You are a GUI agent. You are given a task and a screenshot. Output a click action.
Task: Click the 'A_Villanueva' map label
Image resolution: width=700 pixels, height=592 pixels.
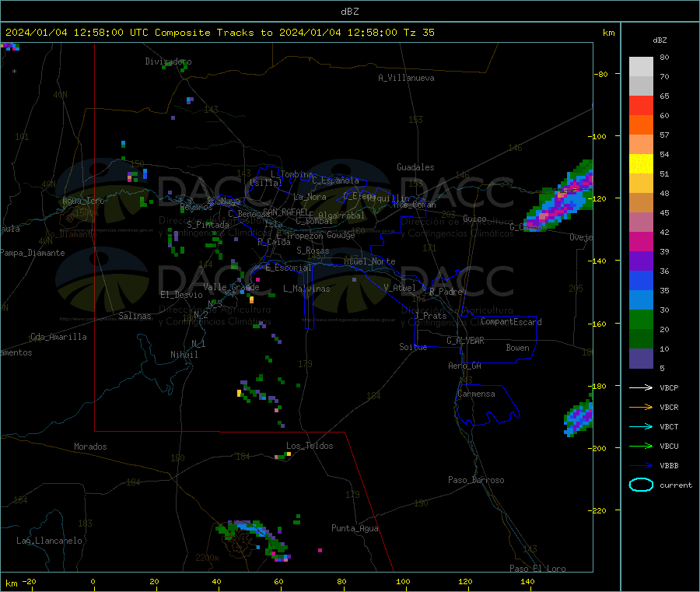point(406,78)
